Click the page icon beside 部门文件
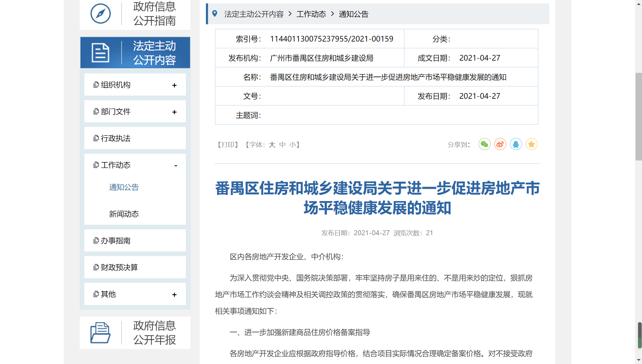This screenshot has width=642, height=364. click(x=96, y=111)
